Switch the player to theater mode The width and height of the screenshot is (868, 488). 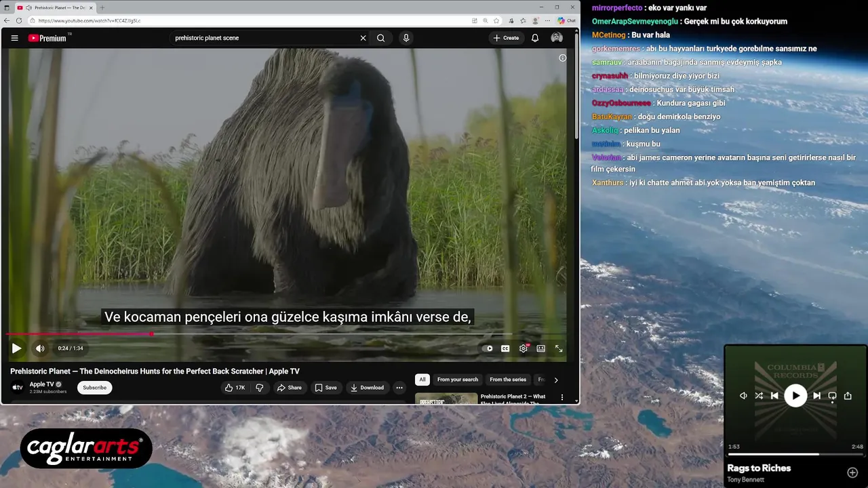pyautogui.click(x=541, y=348)
